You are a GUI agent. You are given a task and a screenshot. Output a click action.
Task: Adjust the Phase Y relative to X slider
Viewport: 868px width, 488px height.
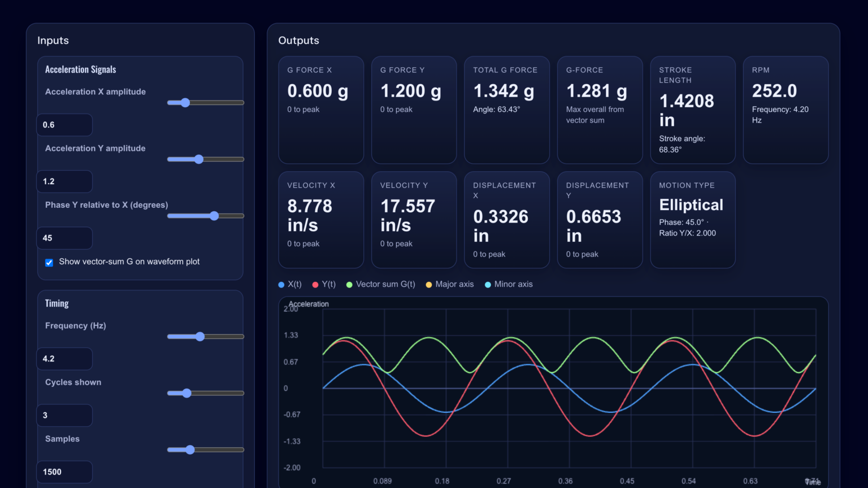click(x=206, y=216)
